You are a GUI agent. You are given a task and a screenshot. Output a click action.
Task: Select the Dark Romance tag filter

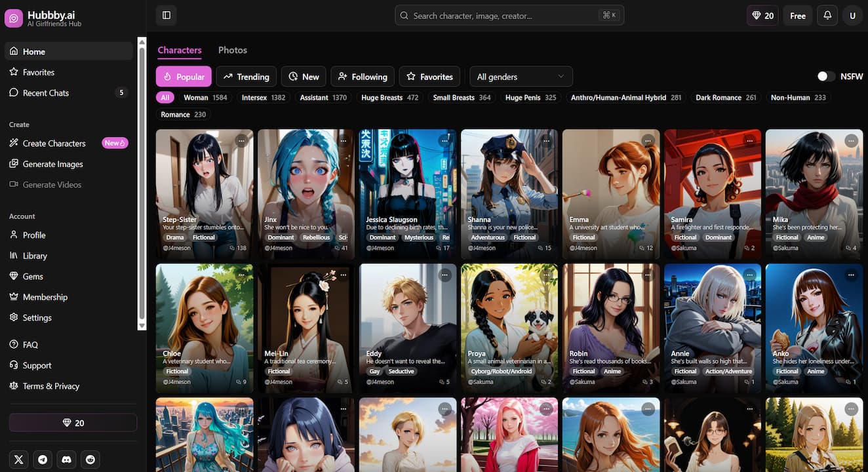(725, 98)
